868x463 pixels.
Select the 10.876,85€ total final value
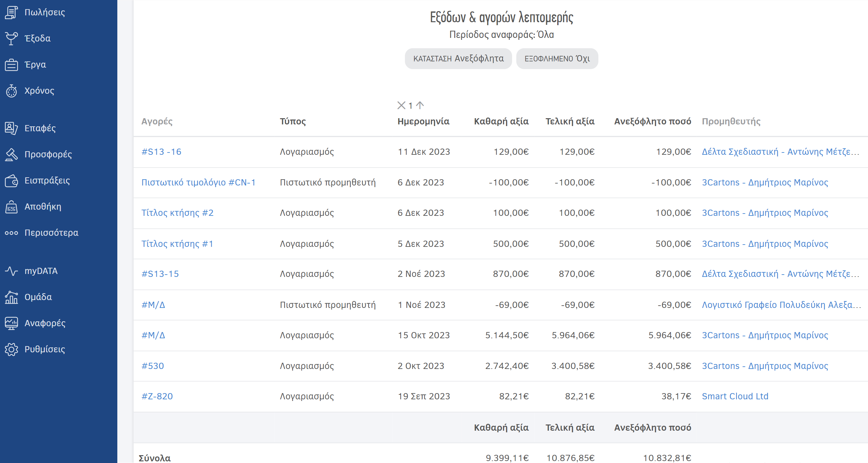570,458
